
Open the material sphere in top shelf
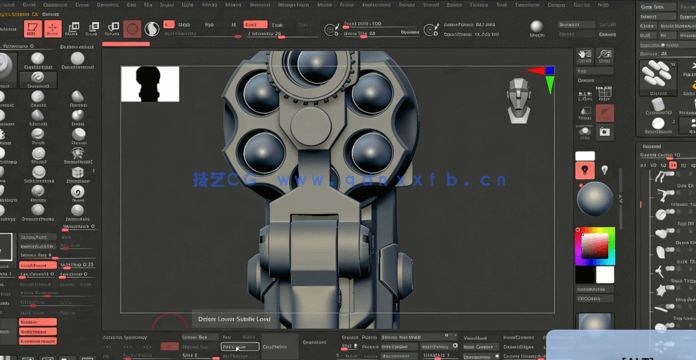(537, 27)
